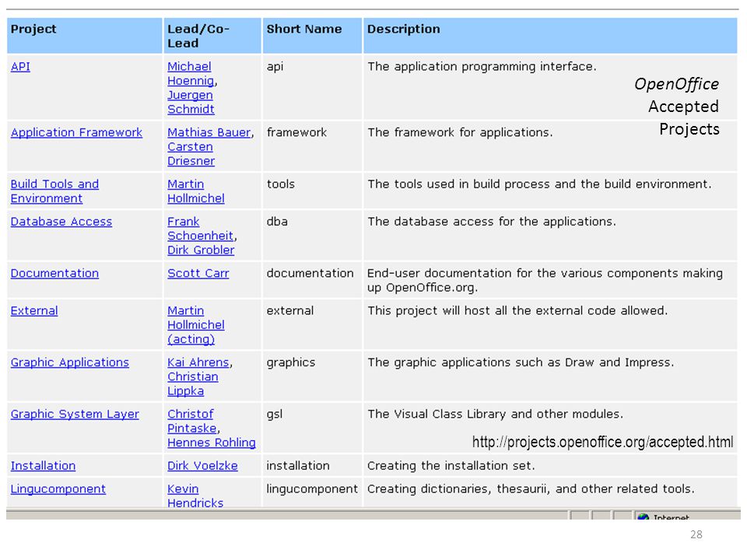Click the Dirk Grobler link
The width and height of the screenshot is (747, 560).
coord(201,250)
